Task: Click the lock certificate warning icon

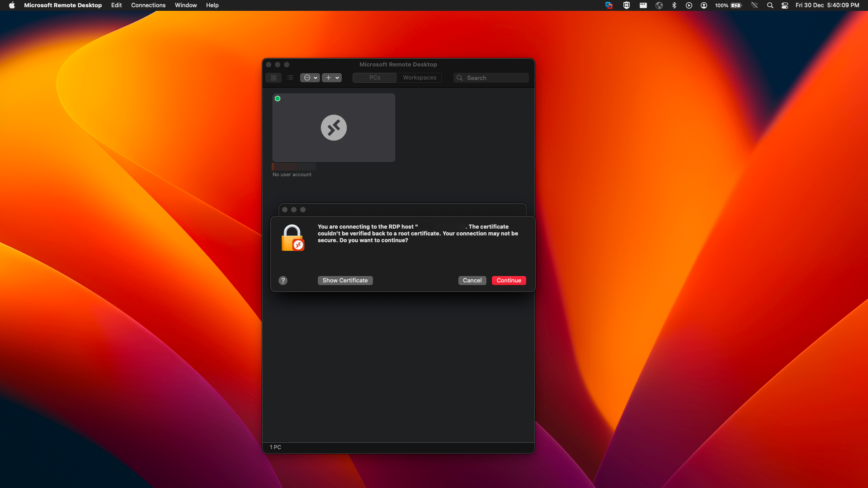Action: [292, 238]
